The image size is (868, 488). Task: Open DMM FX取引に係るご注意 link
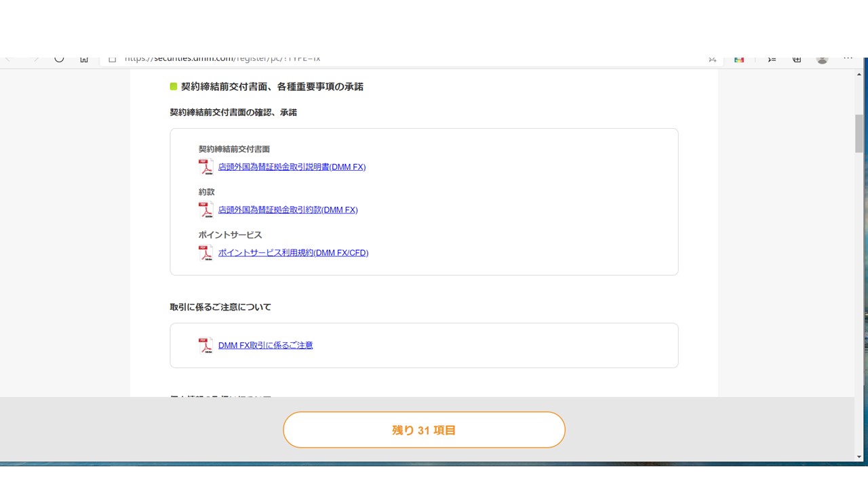[265, 346]
